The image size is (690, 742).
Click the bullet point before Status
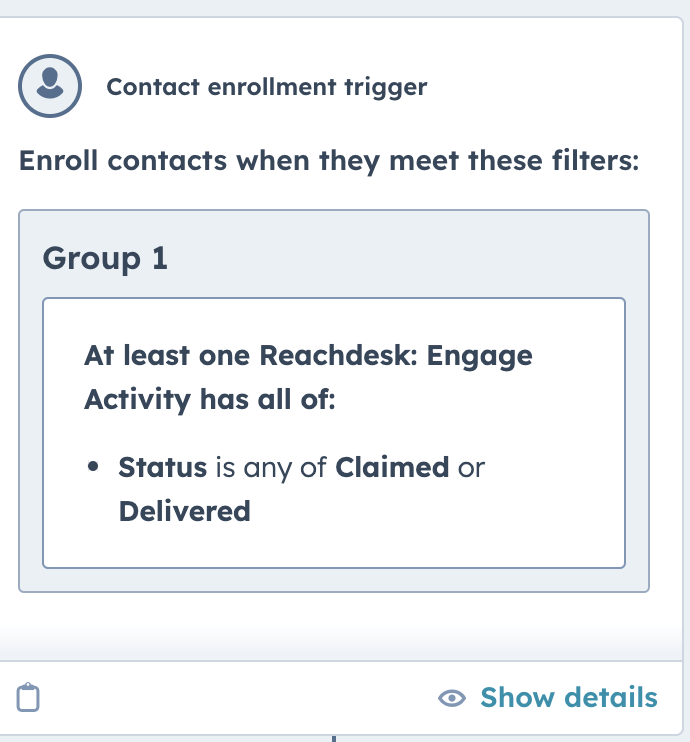[x=93, y=467]
